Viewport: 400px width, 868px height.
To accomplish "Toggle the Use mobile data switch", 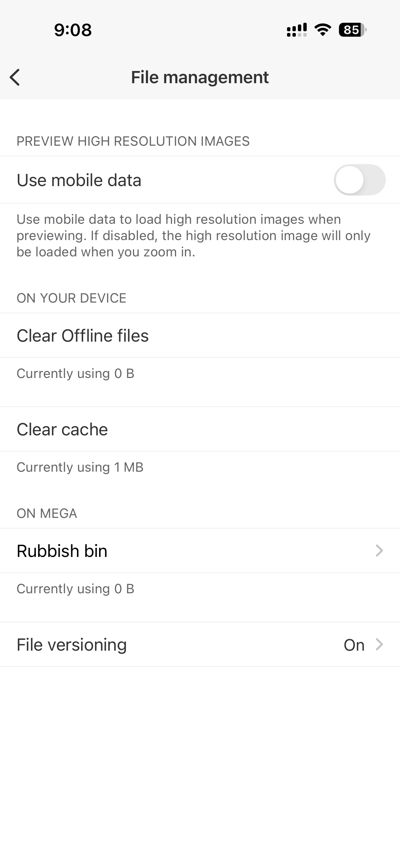I will pyautogui.click(x=359, y=180).
